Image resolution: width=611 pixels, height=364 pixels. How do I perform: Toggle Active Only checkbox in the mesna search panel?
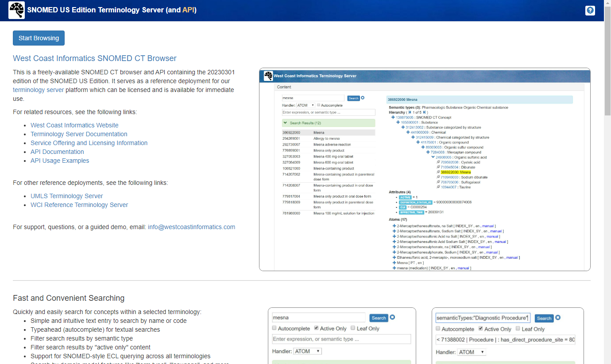tap(316, 328)
